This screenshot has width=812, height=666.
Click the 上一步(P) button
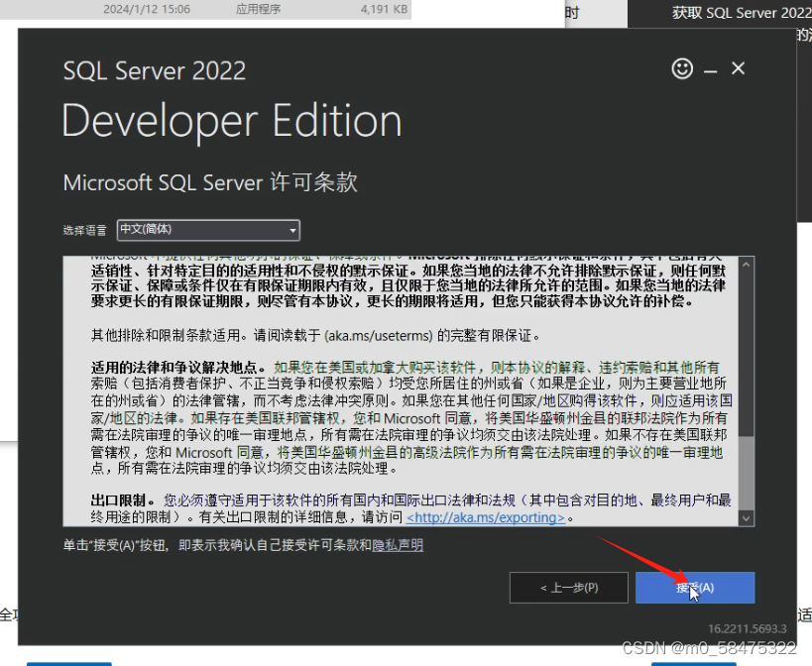pos(569,587)
